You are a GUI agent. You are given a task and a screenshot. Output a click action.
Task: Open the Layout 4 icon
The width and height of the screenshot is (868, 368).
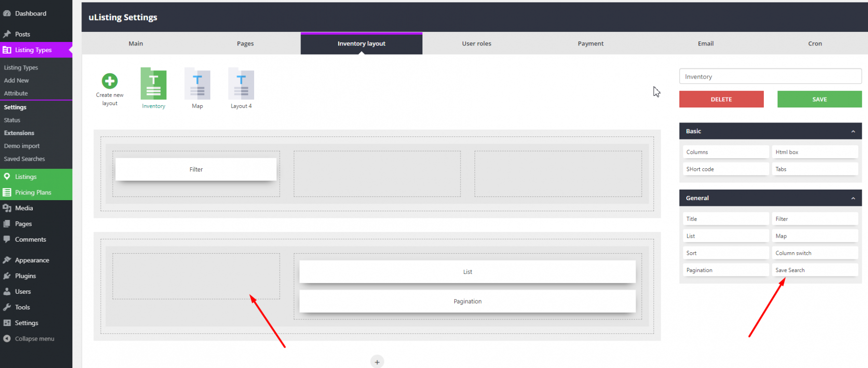241,84
